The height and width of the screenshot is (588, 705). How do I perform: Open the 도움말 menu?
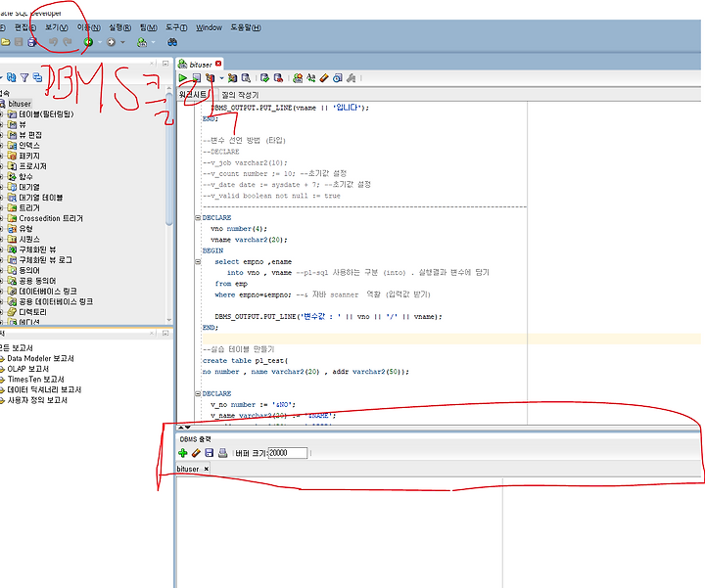[x=246, y=27]
